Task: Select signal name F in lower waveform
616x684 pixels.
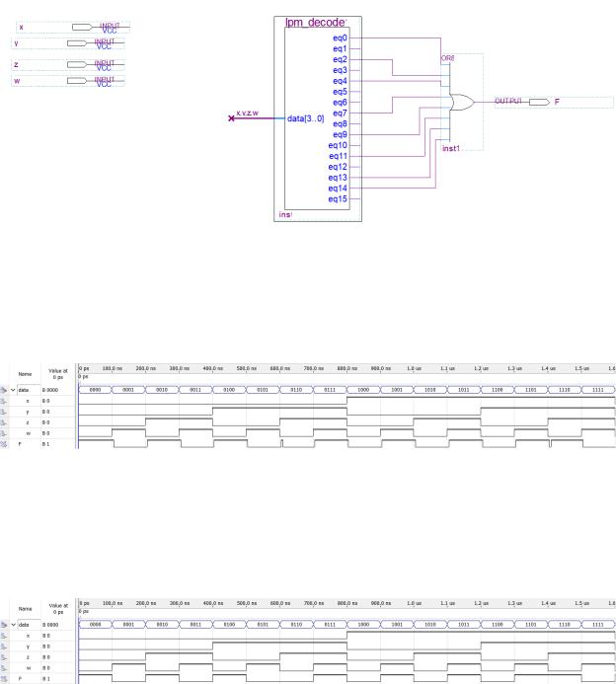Action: pyautogui.click(x=20, y=679)
